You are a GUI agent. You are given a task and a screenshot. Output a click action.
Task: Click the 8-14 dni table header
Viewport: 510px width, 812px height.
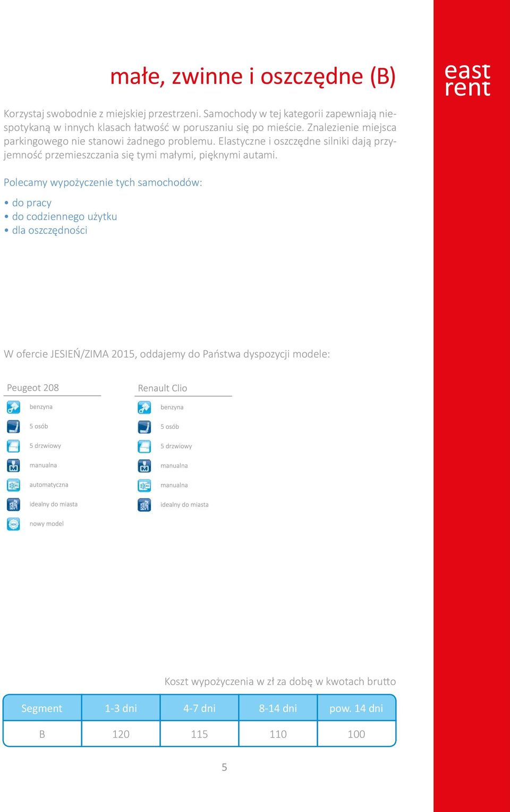278,708
